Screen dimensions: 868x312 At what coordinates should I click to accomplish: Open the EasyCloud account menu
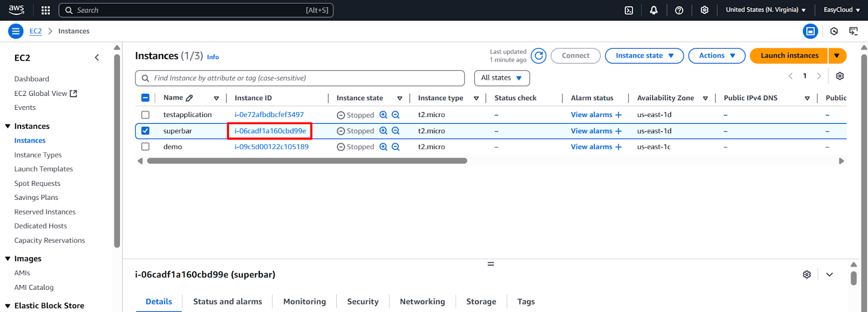coord(841,10)
